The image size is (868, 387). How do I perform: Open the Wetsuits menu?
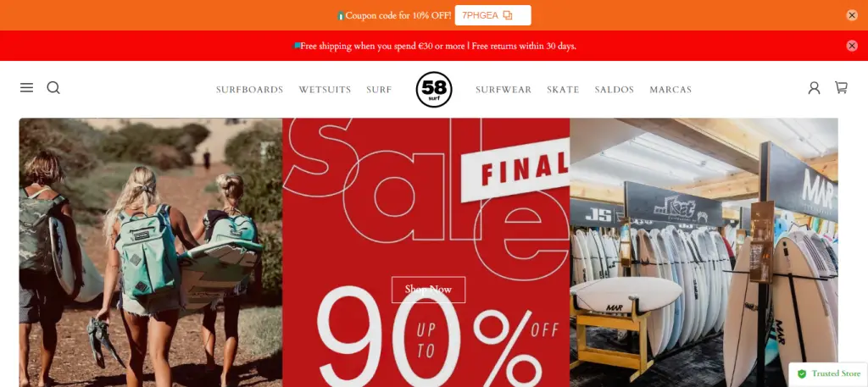pos(325,90)
